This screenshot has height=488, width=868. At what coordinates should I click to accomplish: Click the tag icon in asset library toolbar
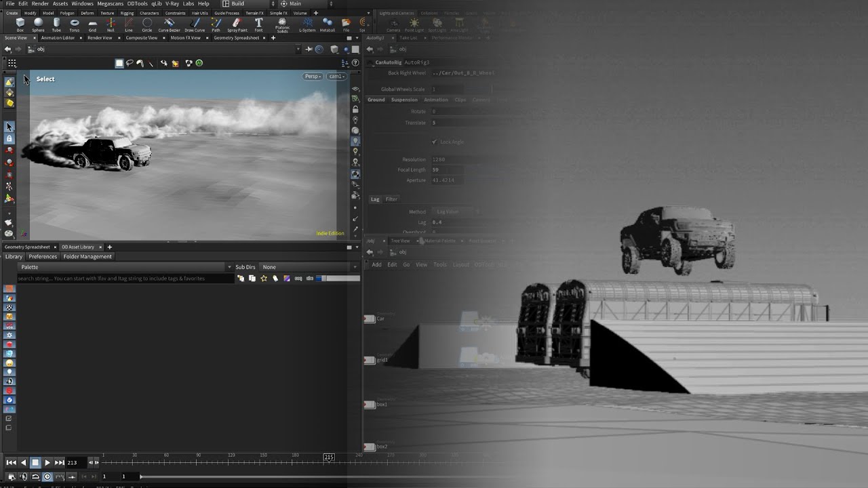click(275, 279)
